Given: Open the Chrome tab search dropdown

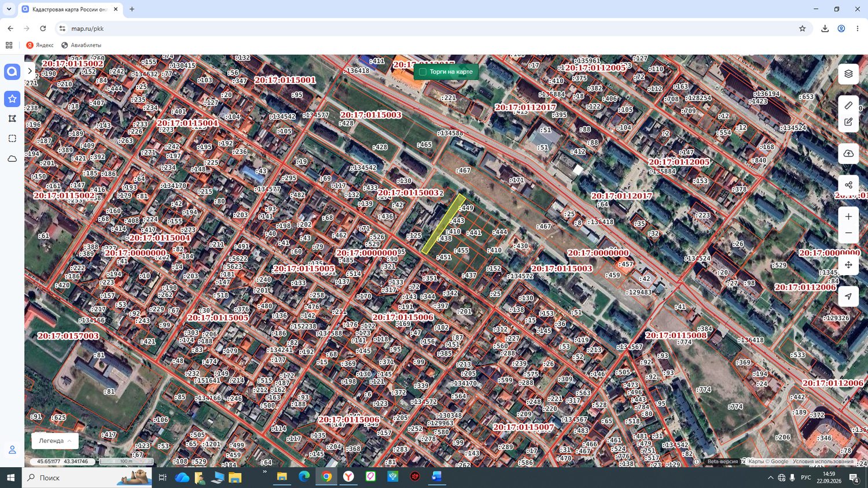Looking at the screenshot, I should (9, 9).
